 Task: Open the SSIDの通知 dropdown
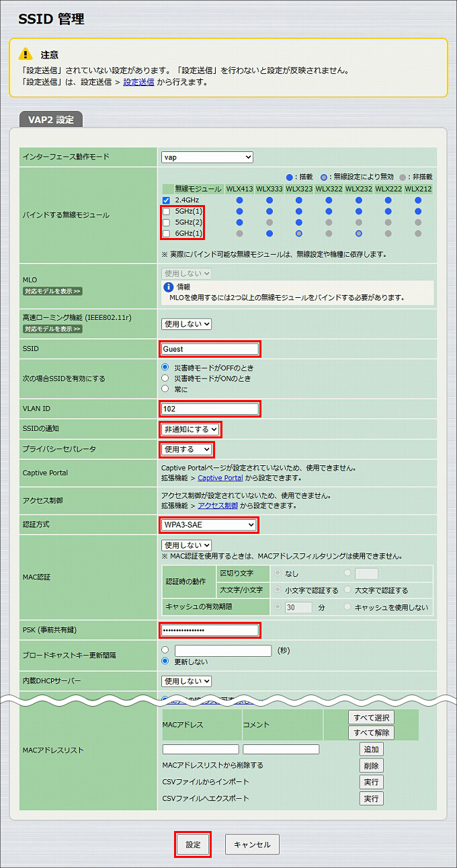[190, 429]
